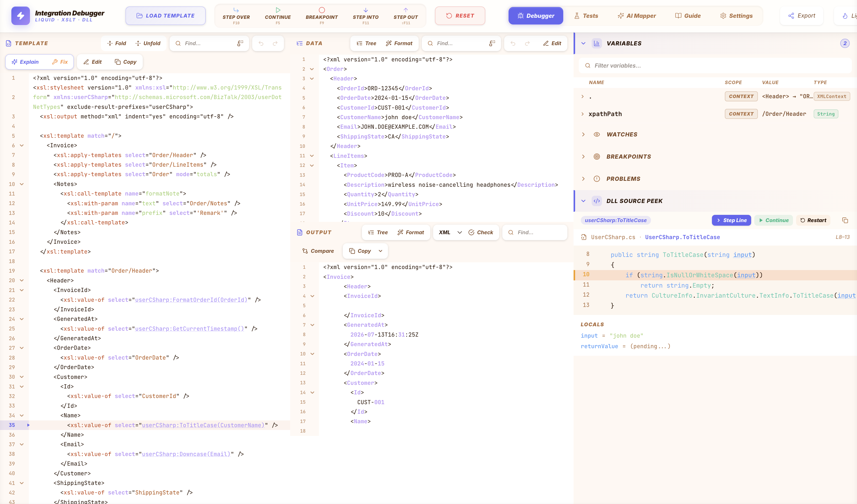
Task: Click Restart in DLL Source Peek
Action: point(813,220)
